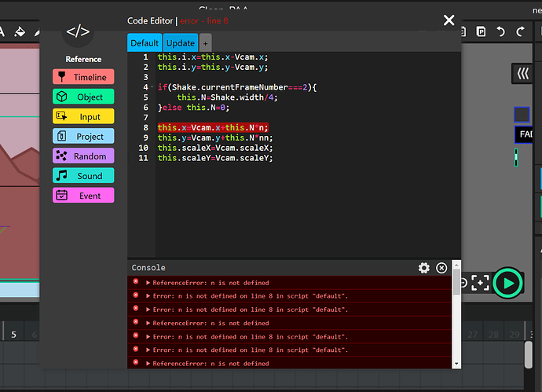Expand the third console error entry
Image resolution: width=542 pixels, height=392 pixels.
tap(148, 310)
